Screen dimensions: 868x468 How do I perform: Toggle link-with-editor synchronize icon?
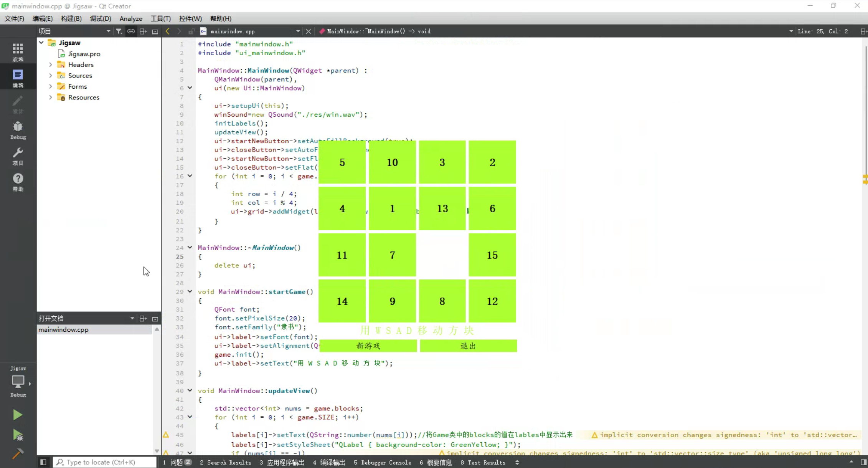[x=131, y=31]
